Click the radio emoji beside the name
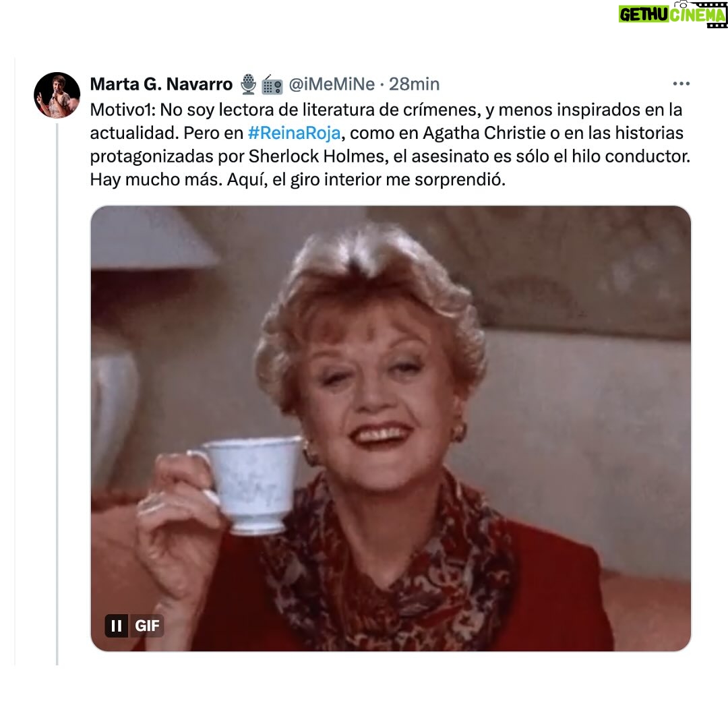Viewport: 728px width, 728px height. click(272, 84)
